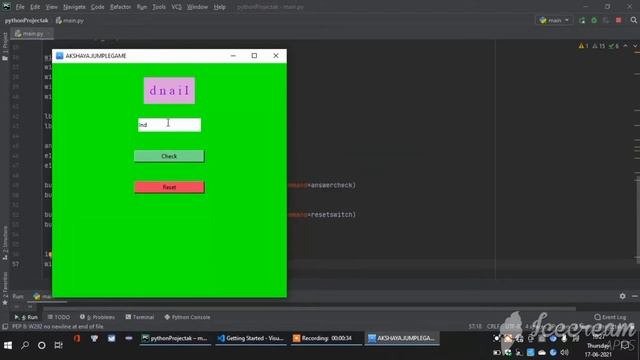Click the scrambled word label 'dnail'
The width and height of the screenshot is (640, 360).
(x=169, y=90)
